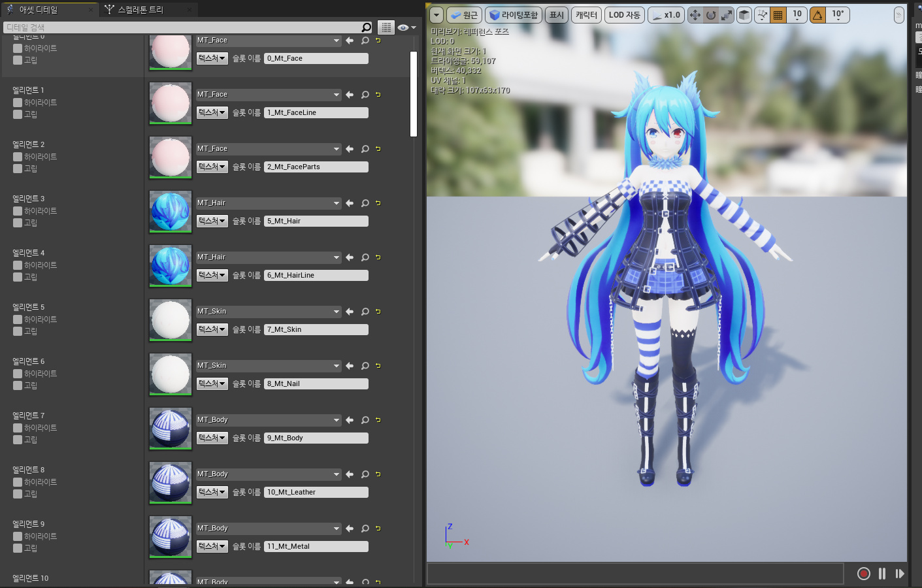The width and height of the screenshot is (922, 588).
Task: Open the LOD 자동 selector
Action: (x=625, y=15)
